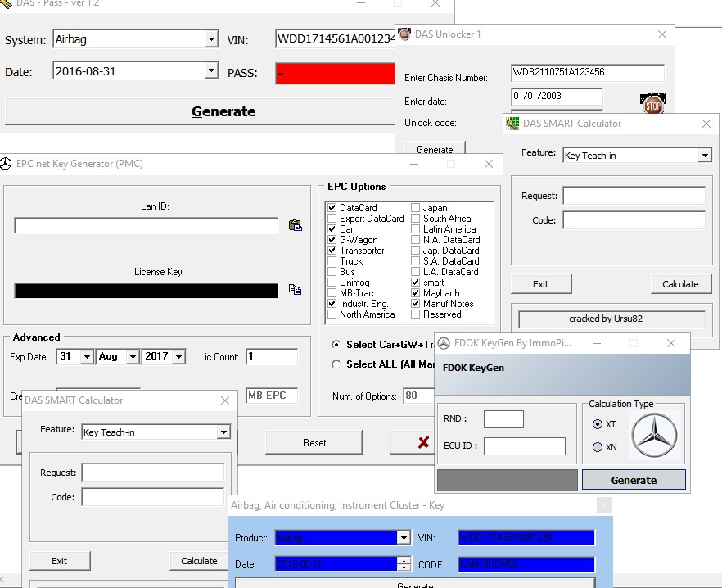Image resolution: width=722 pixels, height=588 pixels.
Task: Select the XN calculation type
Action: tap(598, 447)
